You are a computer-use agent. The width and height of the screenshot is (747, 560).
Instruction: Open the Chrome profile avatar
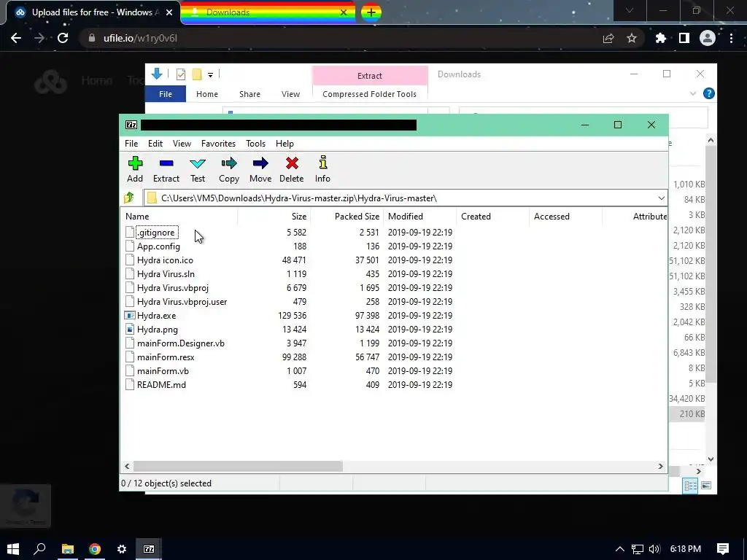tap(708, 38)
